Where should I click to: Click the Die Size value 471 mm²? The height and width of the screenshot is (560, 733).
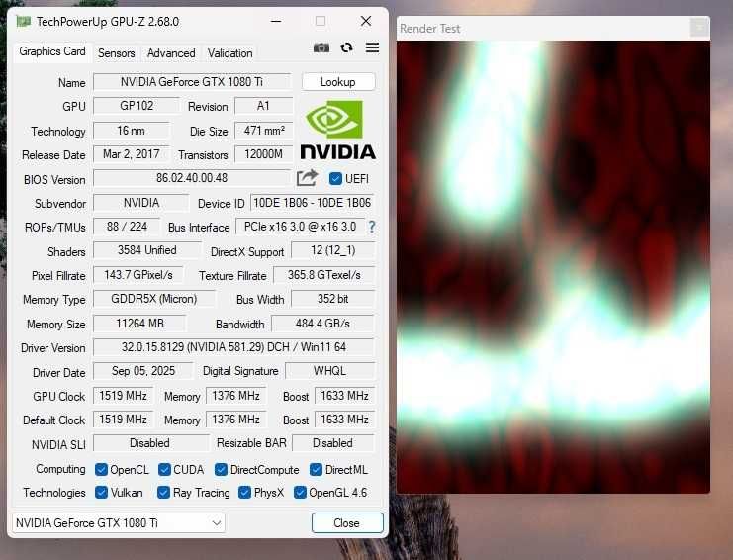264,131
